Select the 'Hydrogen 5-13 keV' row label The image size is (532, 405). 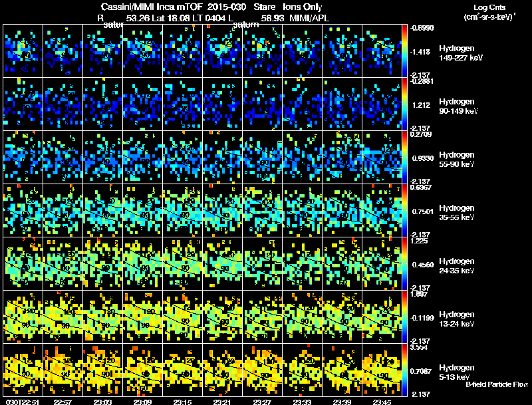tap(457, 372)
